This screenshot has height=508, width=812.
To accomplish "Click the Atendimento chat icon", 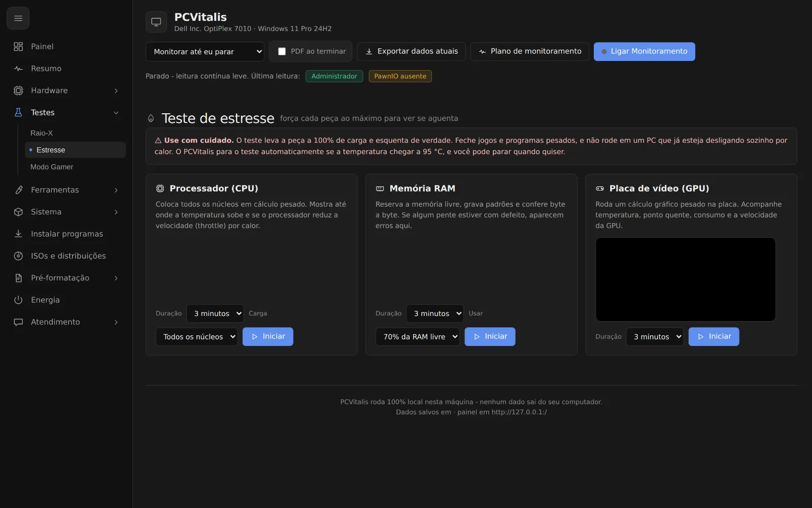I will click(18, 322).
